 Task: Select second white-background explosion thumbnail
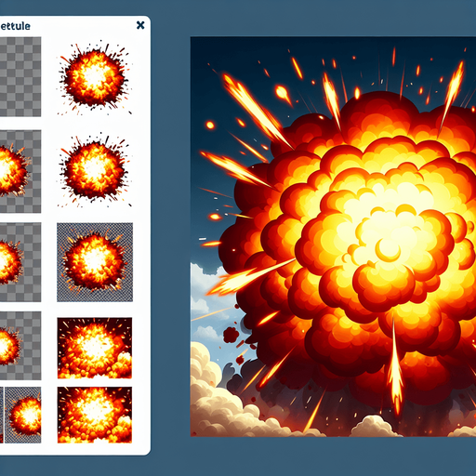95,171
